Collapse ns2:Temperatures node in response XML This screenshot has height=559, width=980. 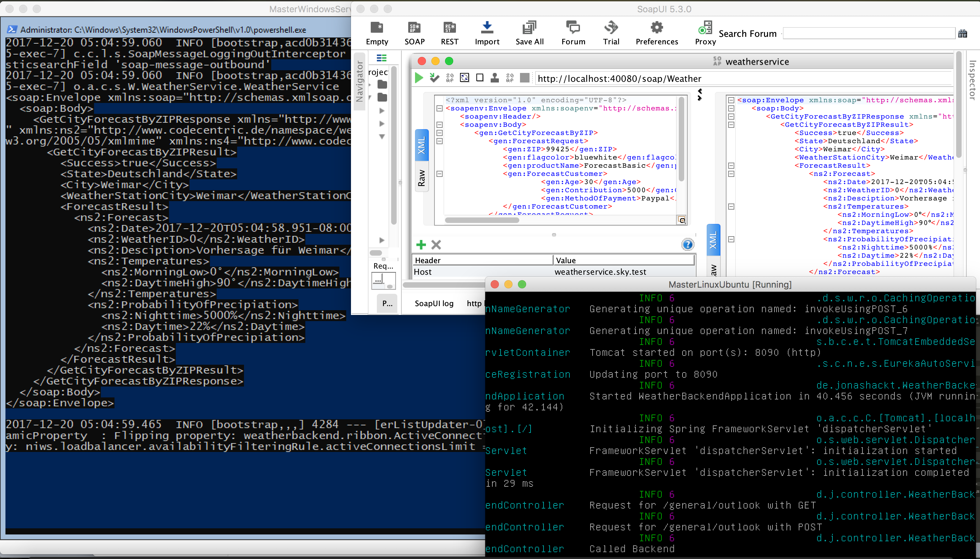731,207
